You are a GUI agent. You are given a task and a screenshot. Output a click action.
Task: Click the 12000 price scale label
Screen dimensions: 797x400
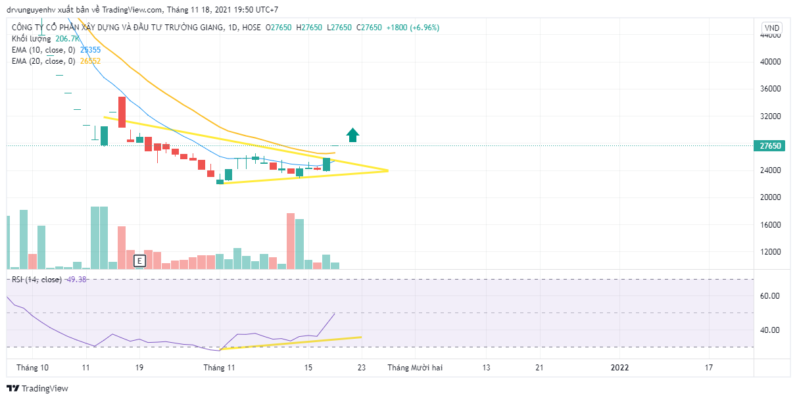770,252
